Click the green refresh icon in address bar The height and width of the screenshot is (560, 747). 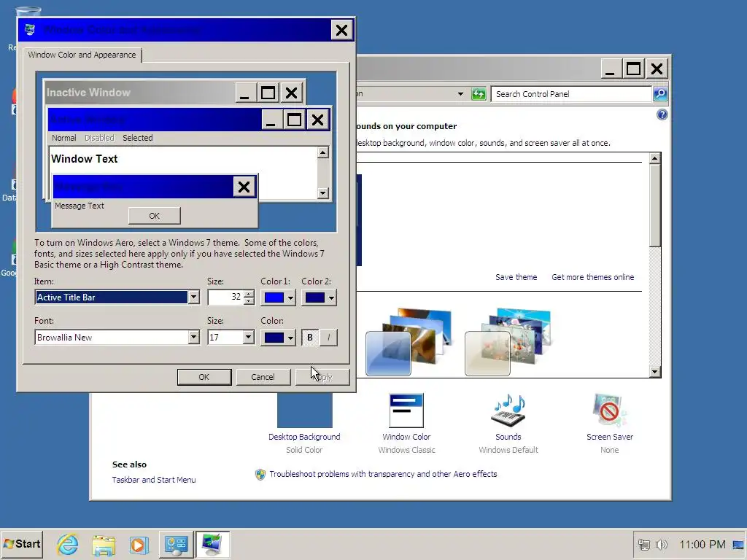479,94
